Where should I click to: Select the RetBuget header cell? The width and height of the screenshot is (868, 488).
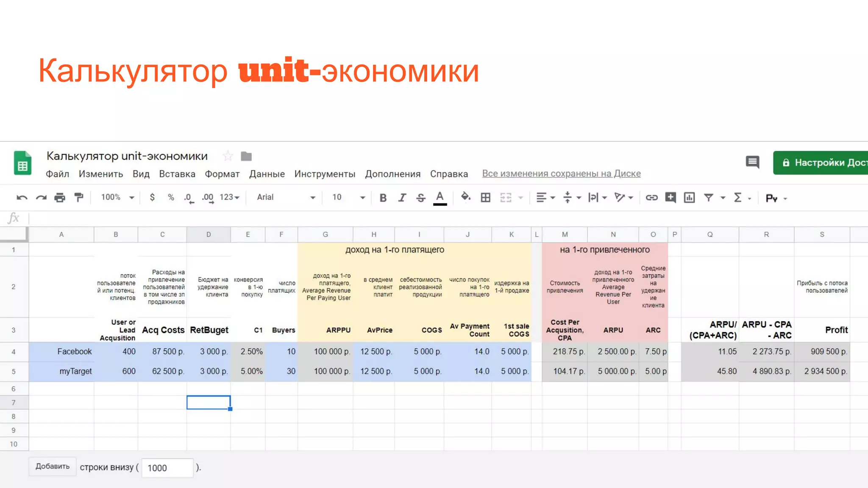[209, 330]
